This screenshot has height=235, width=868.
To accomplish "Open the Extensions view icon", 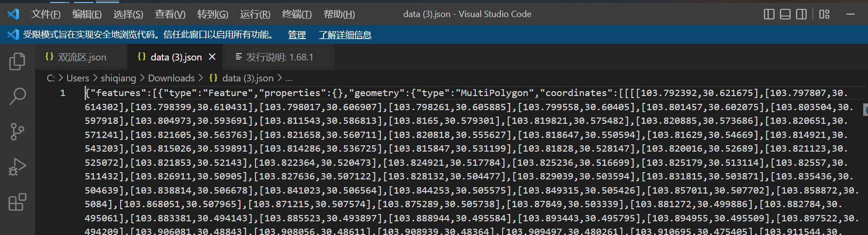I will click(x=17, y=202).
